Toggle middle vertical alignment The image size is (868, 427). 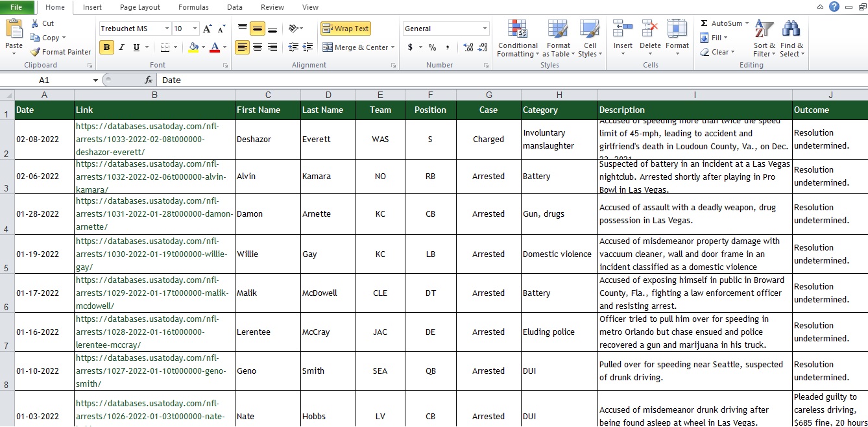(x=258, y=29)
